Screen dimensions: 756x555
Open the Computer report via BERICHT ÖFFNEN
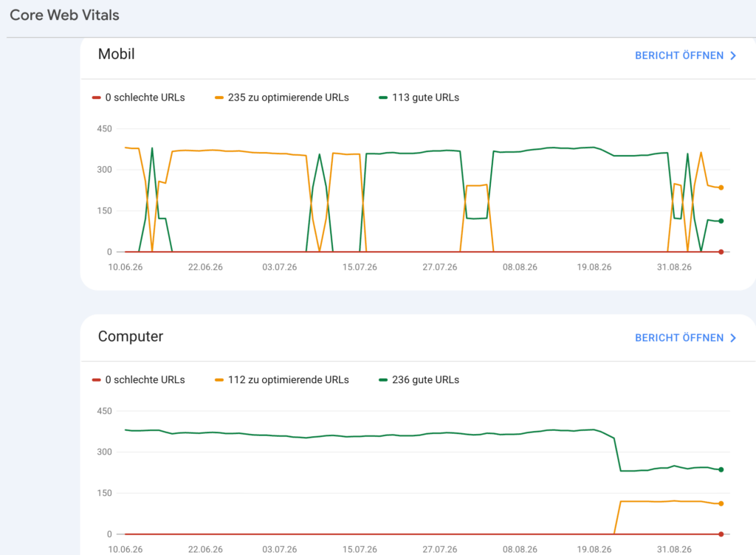pos(679,338)
